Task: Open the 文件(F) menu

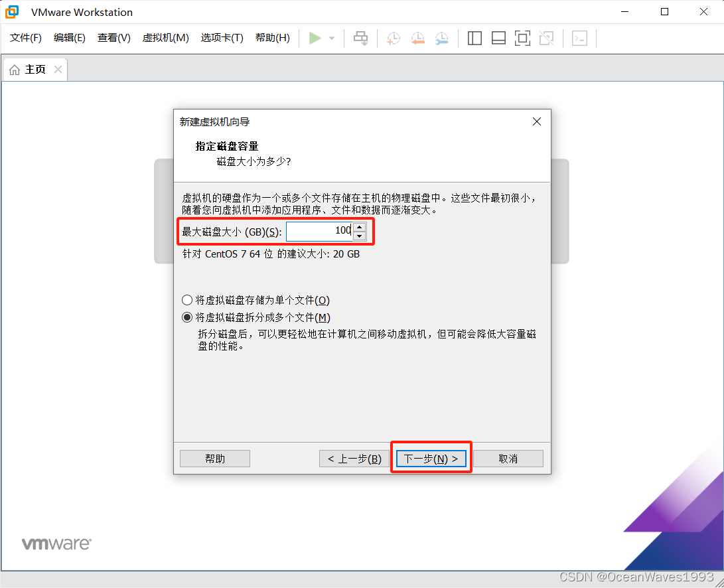Action: [26, 38]
